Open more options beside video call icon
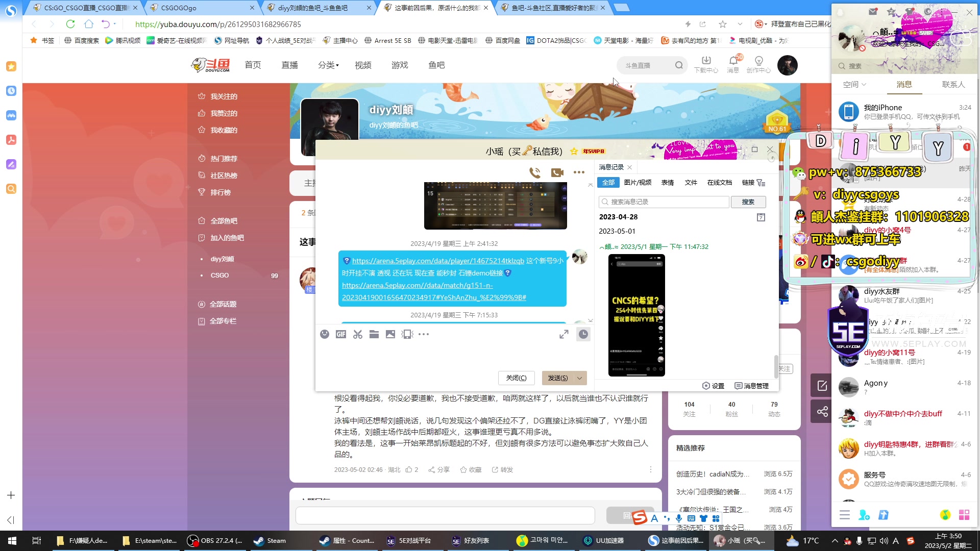Viewport: 980px width, 551px height. coord(579,172)
